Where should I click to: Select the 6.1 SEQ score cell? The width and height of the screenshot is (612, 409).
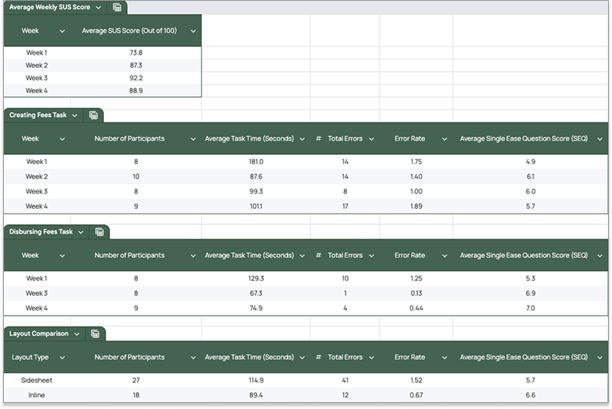pos(530,176)
